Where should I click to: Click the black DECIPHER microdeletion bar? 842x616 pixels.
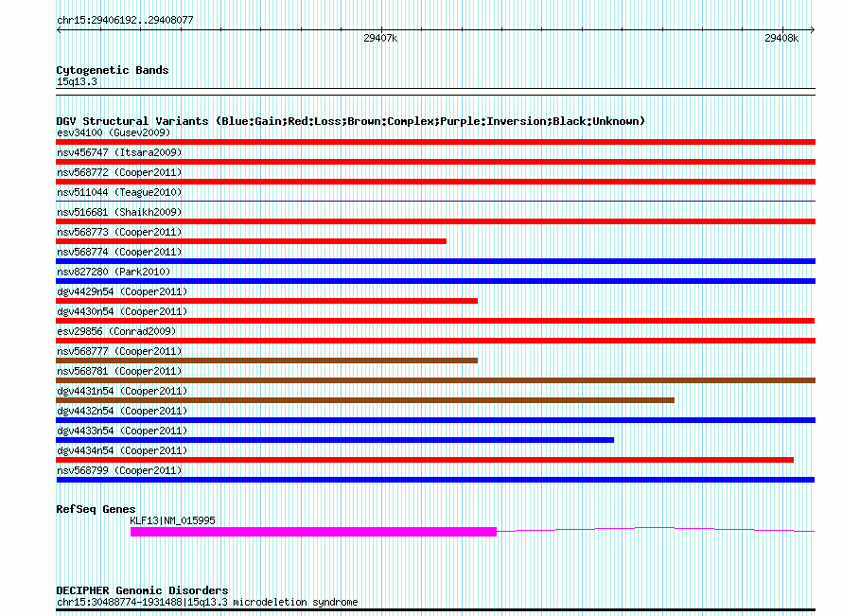[x=435, y=610]
